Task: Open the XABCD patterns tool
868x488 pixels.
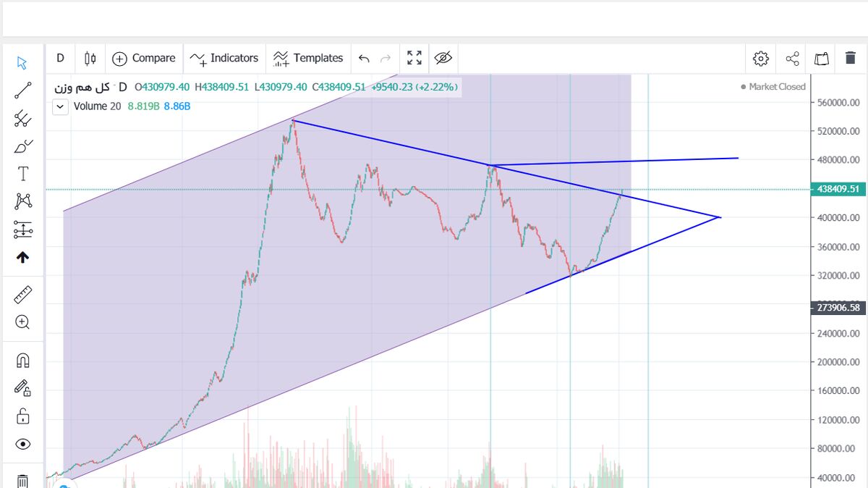Action: 22,201
